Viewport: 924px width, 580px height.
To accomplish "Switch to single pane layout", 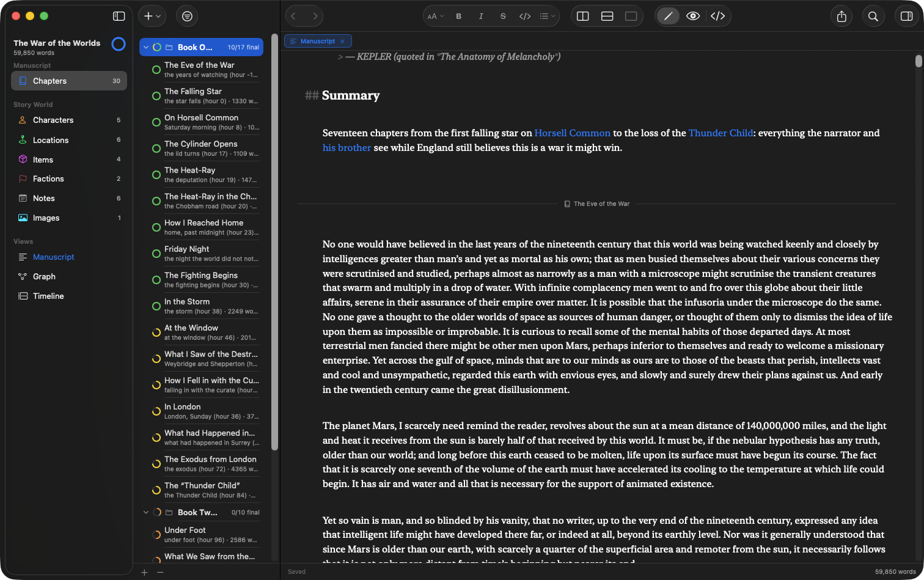I will (x=631, y=17).
